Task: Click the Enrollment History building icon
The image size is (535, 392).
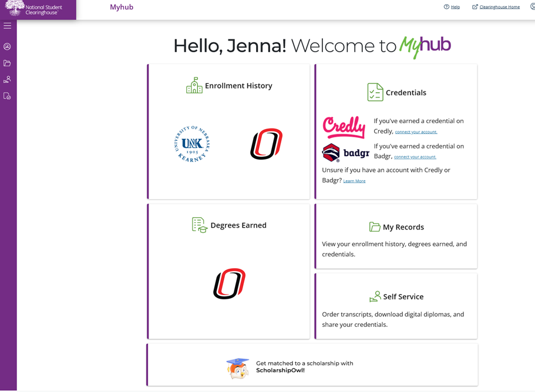Action: [x=194, y=86]
